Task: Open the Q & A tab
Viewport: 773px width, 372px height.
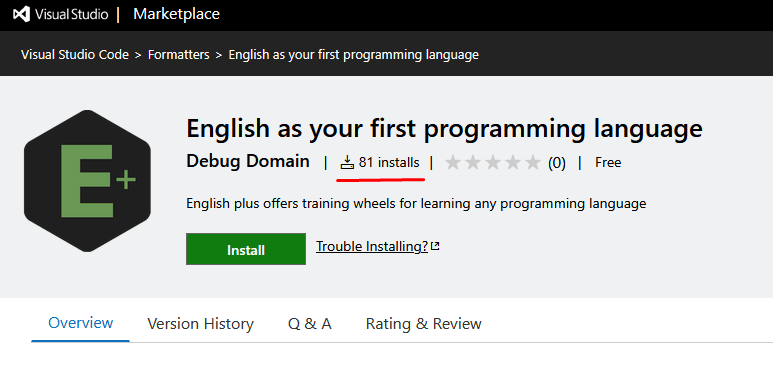Action: pyautogui.click(x=310, y=324)
